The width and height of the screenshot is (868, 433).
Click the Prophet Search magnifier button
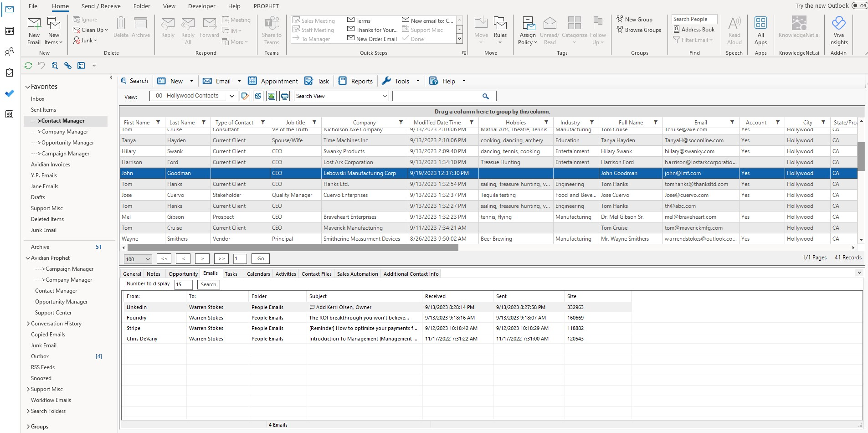[x=134, y=81]
